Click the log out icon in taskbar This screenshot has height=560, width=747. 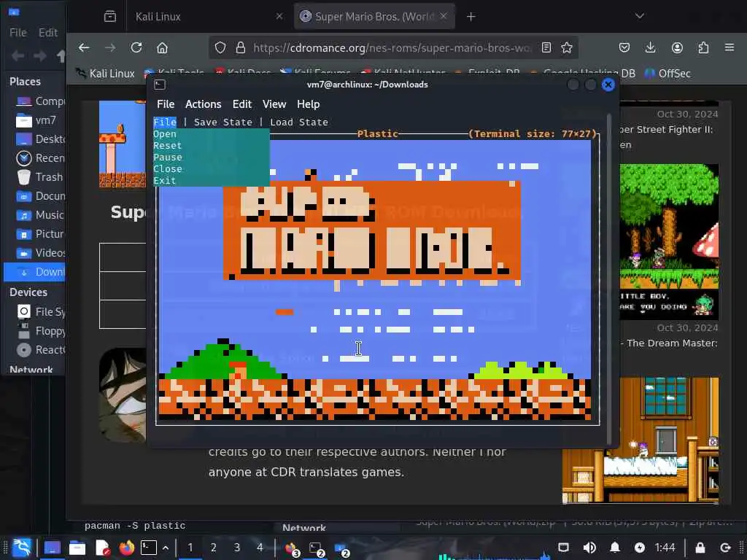pyautogui.click(x=726, y=548)
